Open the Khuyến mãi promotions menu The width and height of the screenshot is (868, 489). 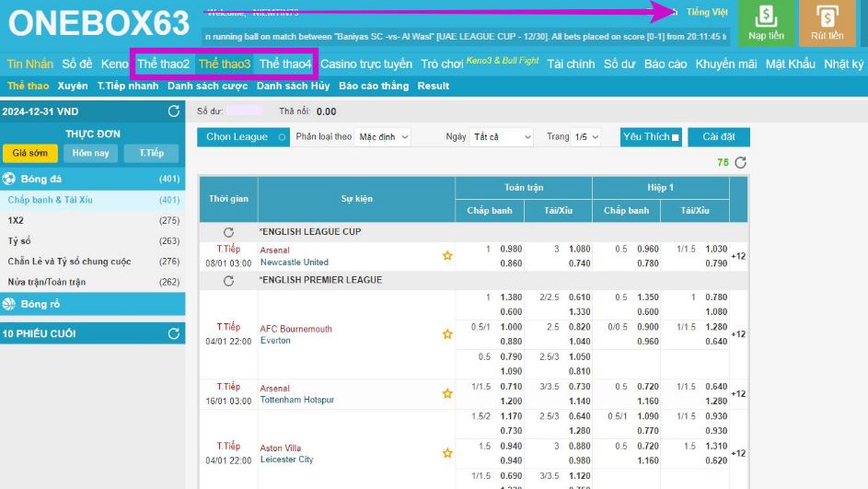pyautogui.click(x=725, y=64)
